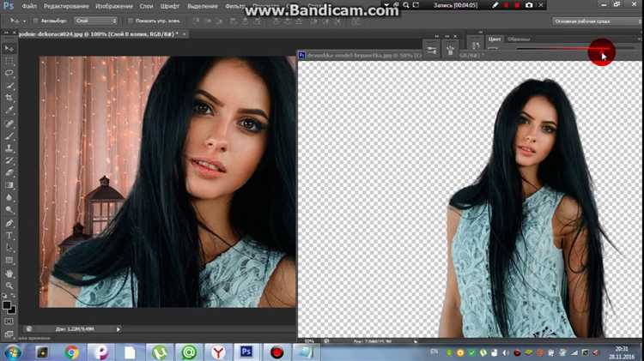Expand the document status info arrow

[118, 328]
